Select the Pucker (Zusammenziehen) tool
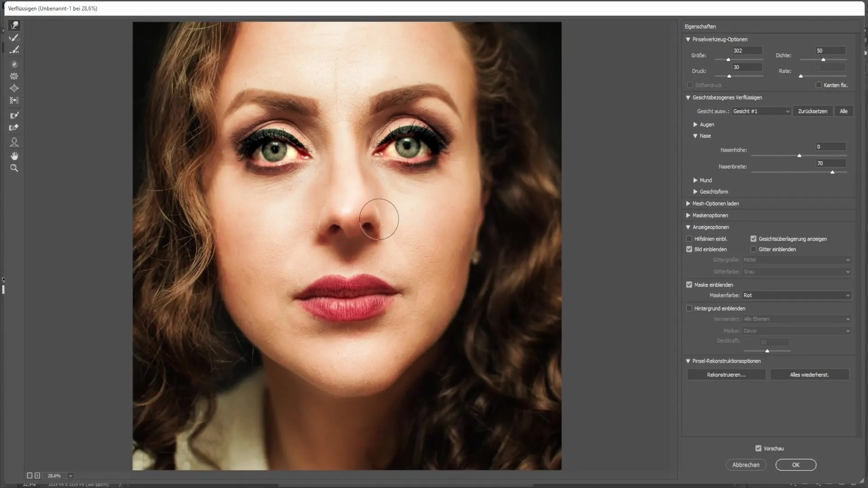The width and height of the screenshot is (868, 488). (x=14, y=76)
